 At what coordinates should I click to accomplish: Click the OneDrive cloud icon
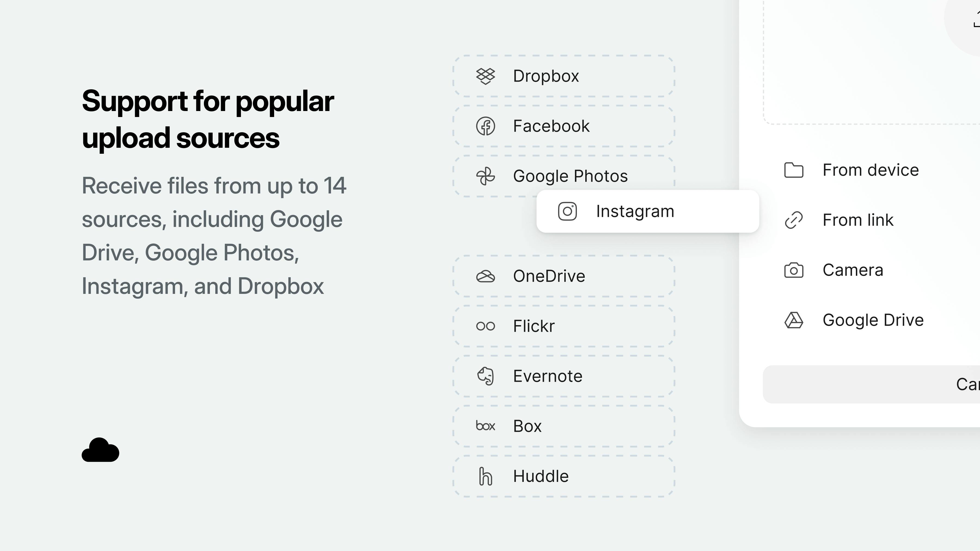click(485, 276)
